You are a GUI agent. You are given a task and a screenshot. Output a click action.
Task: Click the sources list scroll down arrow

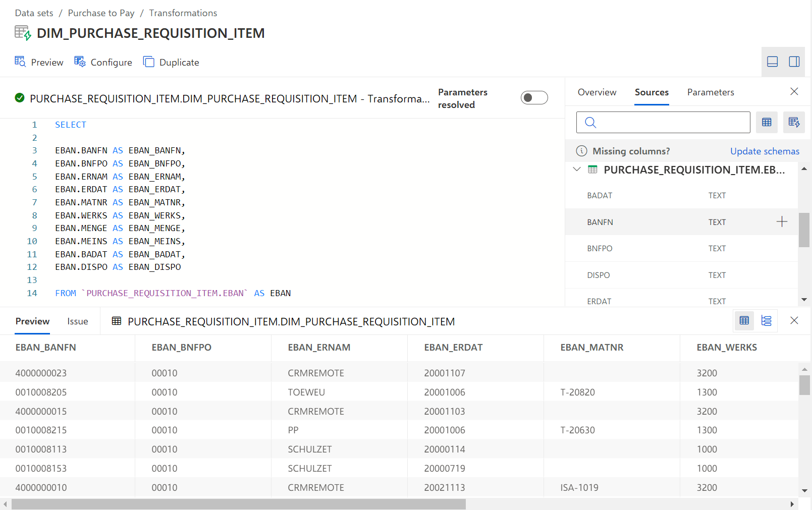(804, 300)
